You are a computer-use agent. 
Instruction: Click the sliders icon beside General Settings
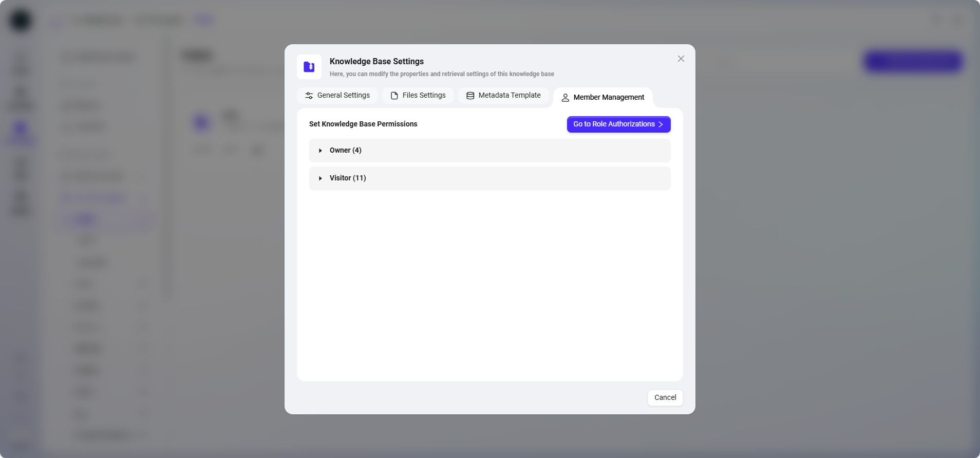coord(309,96)
